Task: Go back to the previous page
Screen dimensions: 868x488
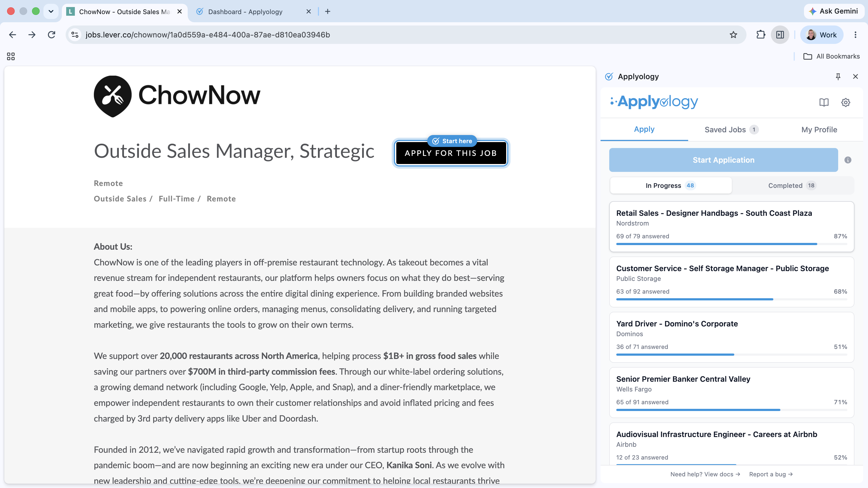Action: pyautogui.click(x=12, y=35)
